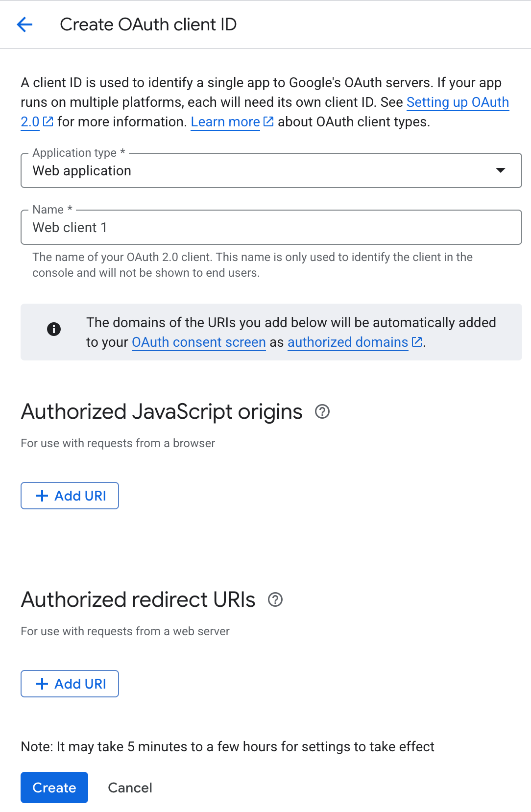Open the 'OAuth consent screen' link
The height and width of the screenshot is (812, 531).
[198, 342]
